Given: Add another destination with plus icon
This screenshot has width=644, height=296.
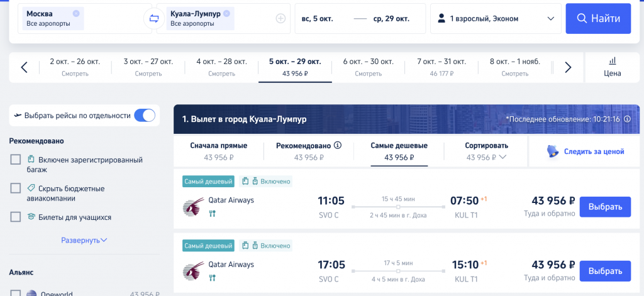Looking at the screenshot, I should coord(280,18).
